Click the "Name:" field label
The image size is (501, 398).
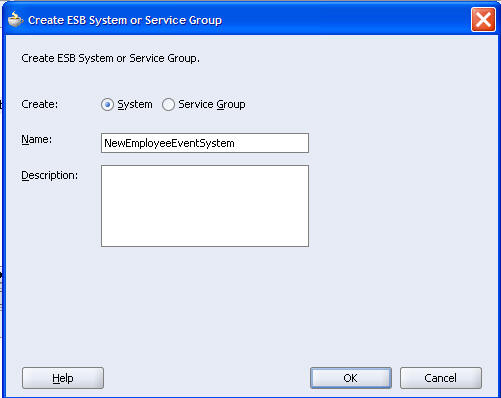coord(37,139)
